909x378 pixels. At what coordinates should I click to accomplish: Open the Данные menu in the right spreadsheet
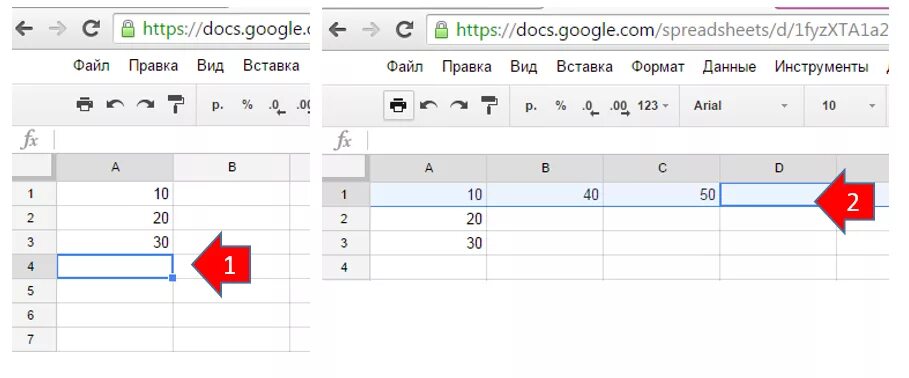[729, 67]
